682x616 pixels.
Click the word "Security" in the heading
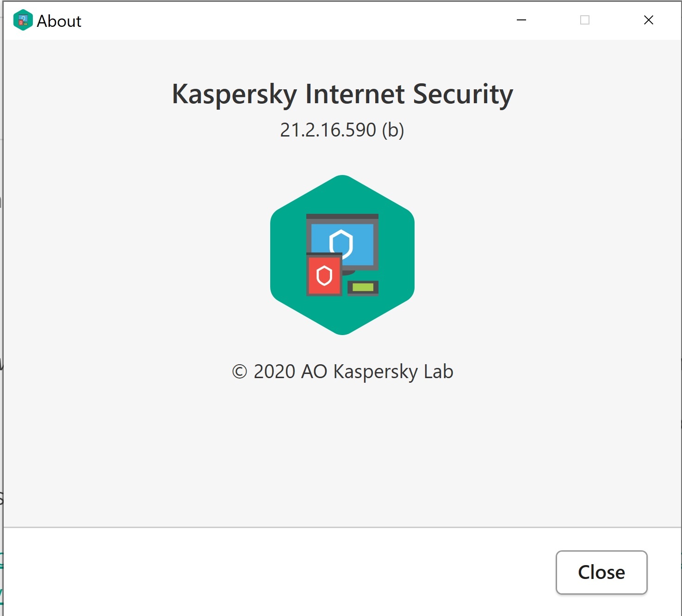click(463, 94)
